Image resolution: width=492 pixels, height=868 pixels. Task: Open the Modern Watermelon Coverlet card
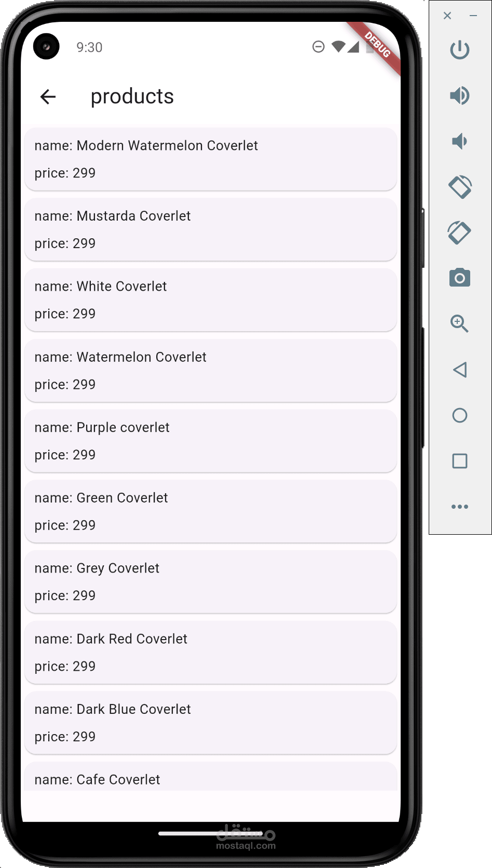click(x=211, y=159)
